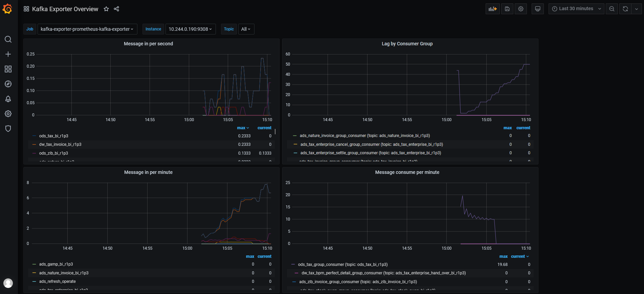Toggle ods_tax_bi_r1p3 series in legend
The height and width of the screenshot is (294, 644).
tap(53, 136)
